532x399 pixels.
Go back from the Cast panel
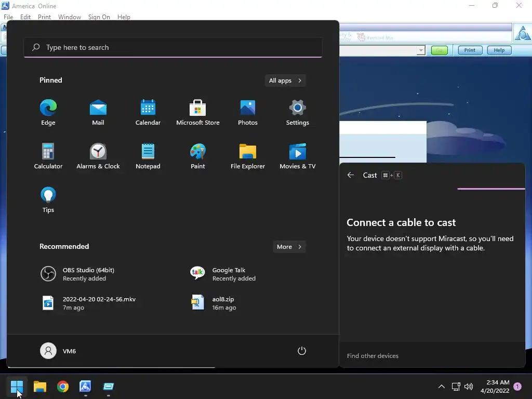351,175
